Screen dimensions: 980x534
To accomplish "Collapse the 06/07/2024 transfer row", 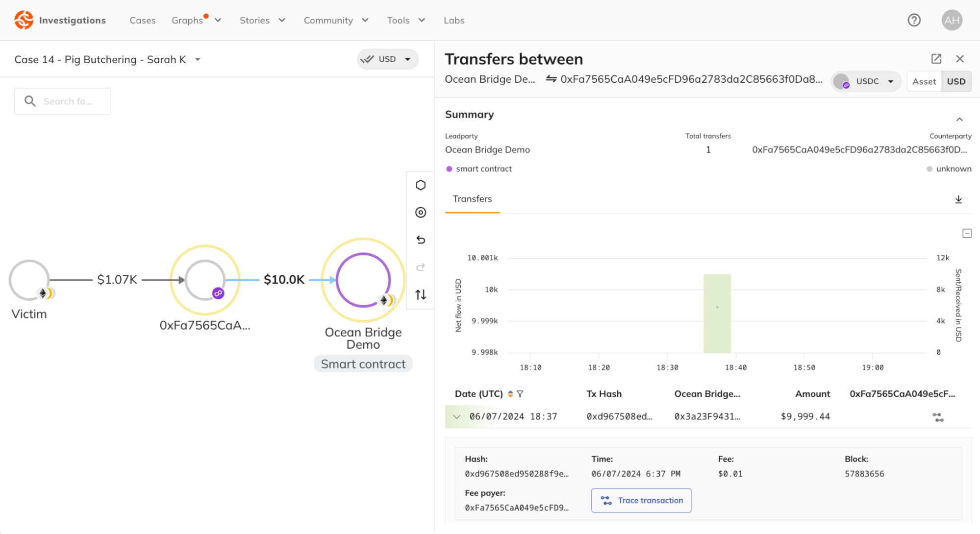I will [457, 417].
